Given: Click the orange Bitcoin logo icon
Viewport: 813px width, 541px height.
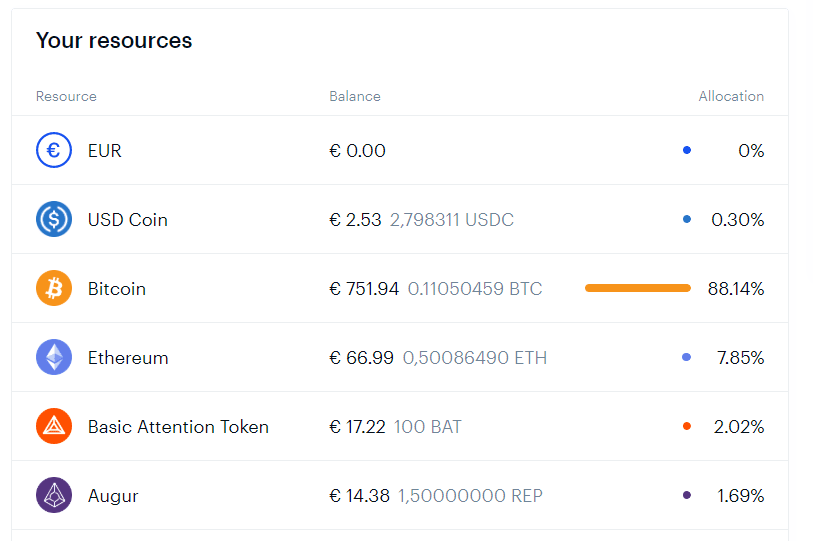Looking at the screenshot, I should pos(54,288).
